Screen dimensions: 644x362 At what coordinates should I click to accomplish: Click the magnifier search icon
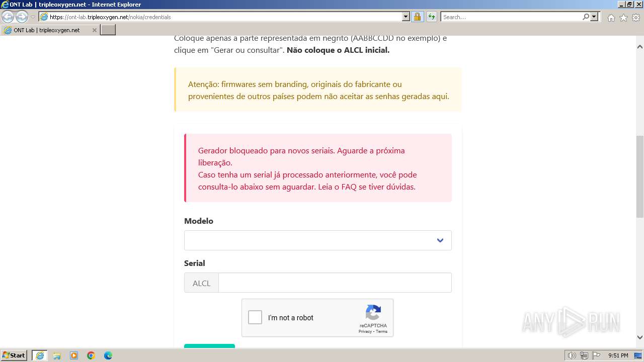586,17
